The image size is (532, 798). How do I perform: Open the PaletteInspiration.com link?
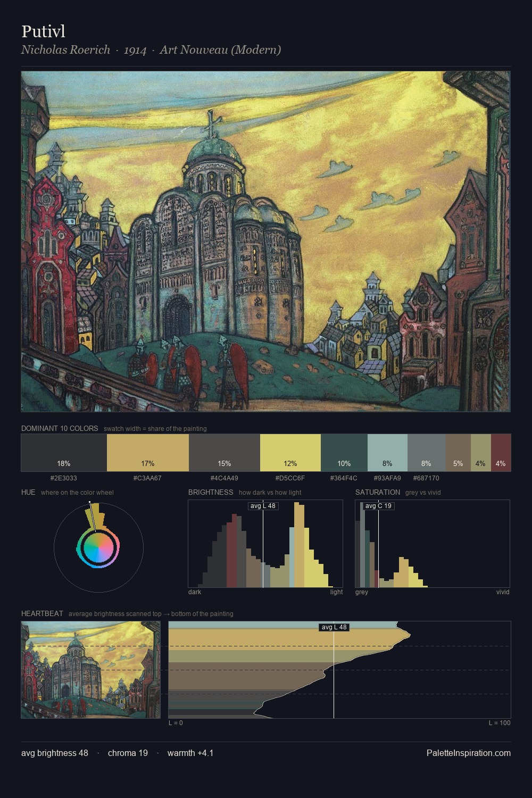coord(469,753)
